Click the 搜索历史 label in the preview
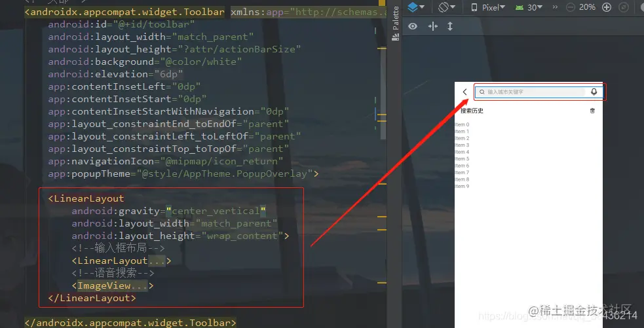Screen dimensions: 644x328 (472, 111)
